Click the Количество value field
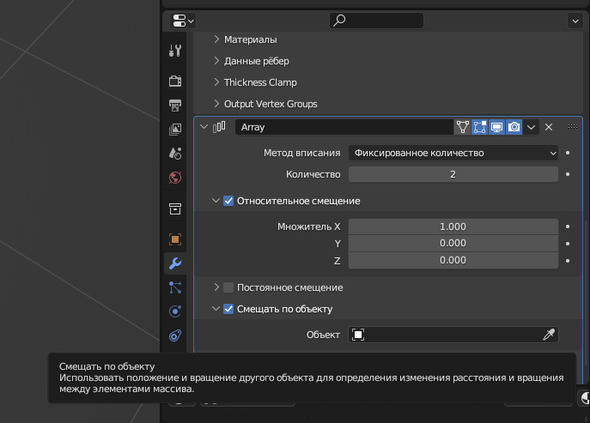 (x=453, y=174)
